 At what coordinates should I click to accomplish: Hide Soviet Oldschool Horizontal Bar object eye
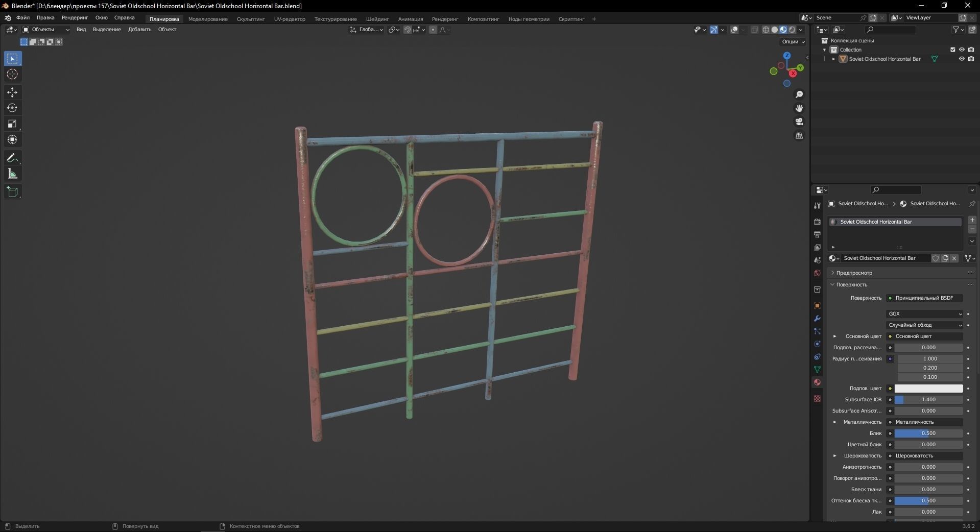[x=962, y=59]
